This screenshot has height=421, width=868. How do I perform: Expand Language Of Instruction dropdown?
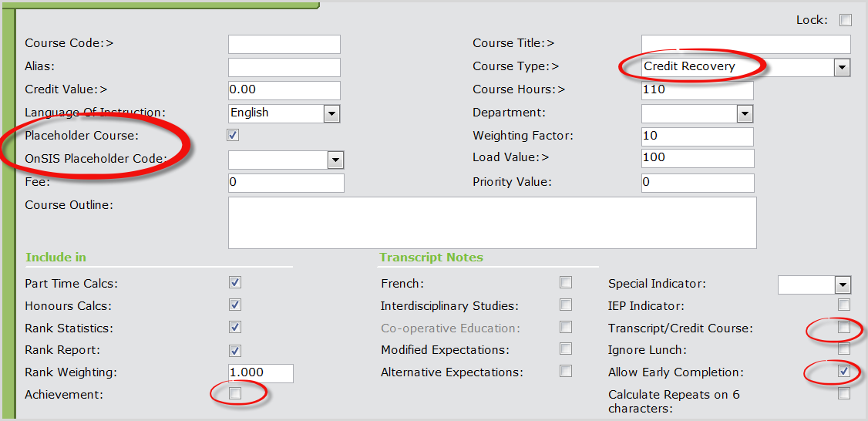click(331, 113)
